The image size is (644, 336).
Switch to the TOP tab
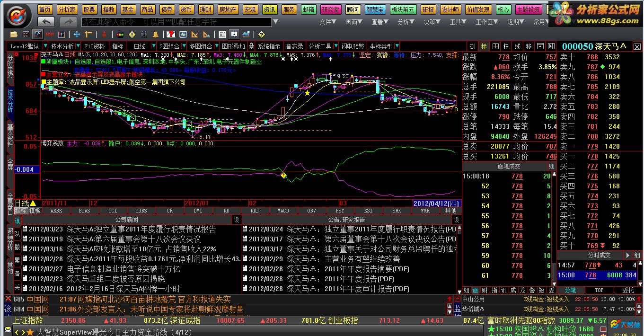click(599, 290)
